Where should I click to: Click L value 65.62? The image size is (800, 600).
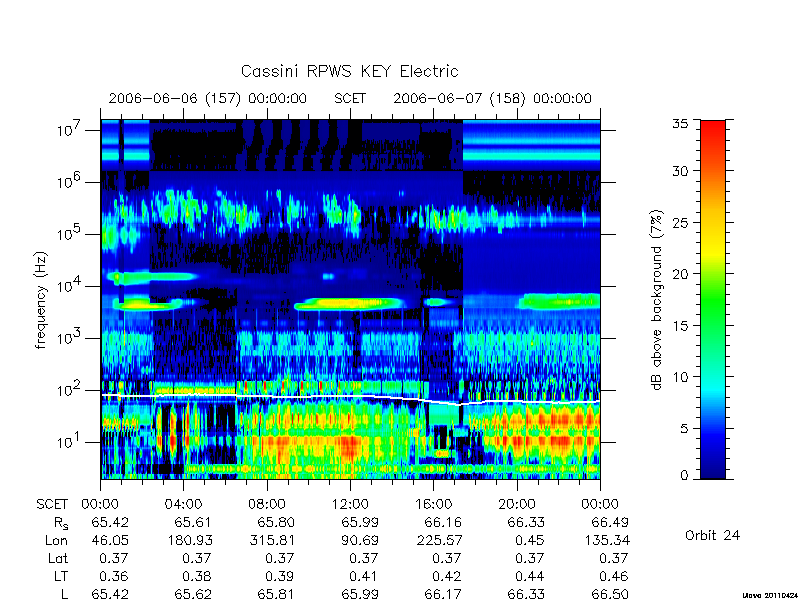point(192,594)
